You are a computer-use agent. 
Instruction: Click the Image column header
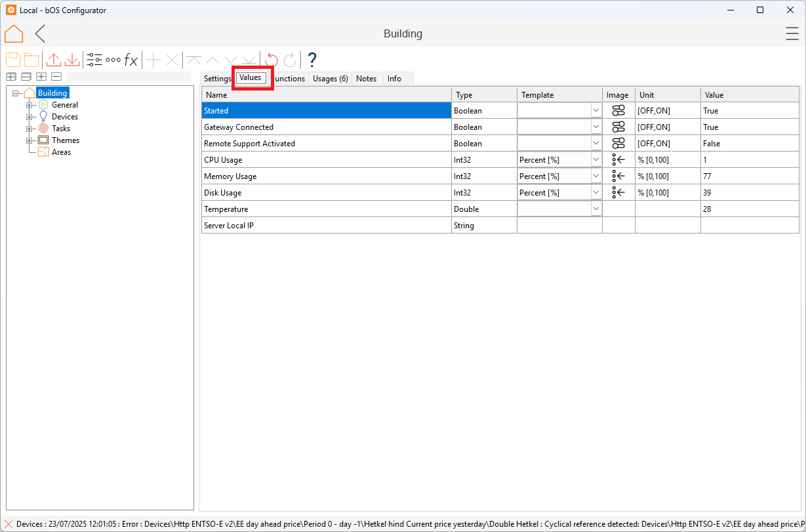click(x=619, y=95)
